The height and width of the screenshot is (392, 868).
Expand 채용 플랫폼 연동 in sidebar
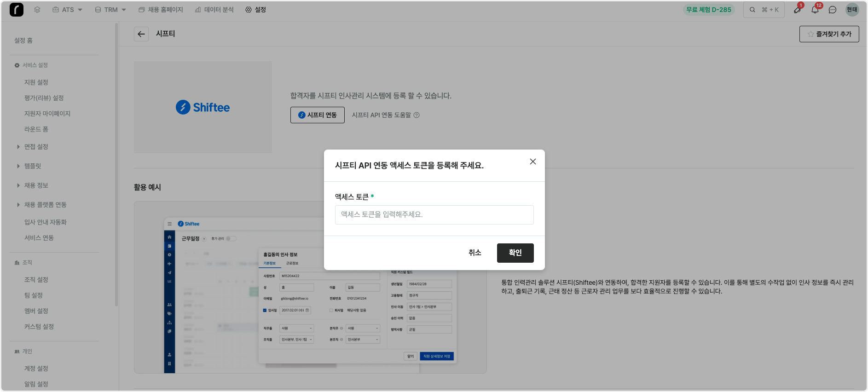coord(18,205)
